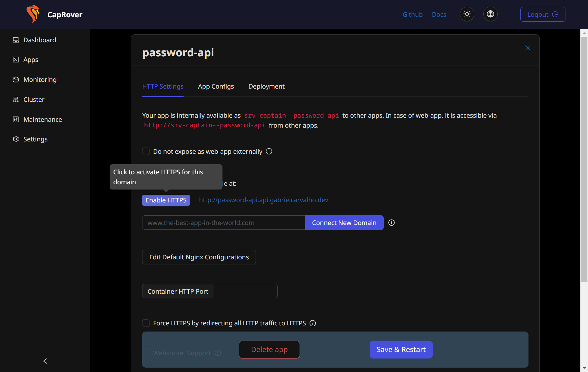The height and width of the screenshot is (372, 588).
Task: Open language globe icon
Action: [x=490, y=14]
